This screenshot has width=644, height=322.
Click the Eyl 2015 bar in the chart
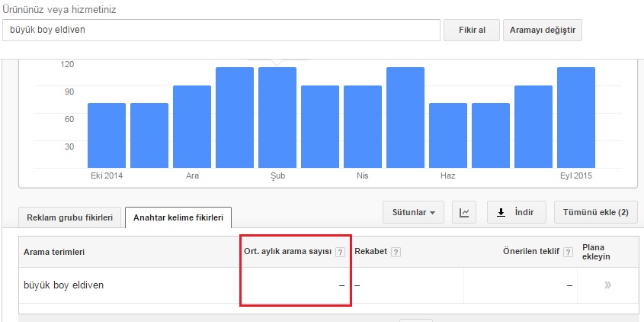(576, 118)
